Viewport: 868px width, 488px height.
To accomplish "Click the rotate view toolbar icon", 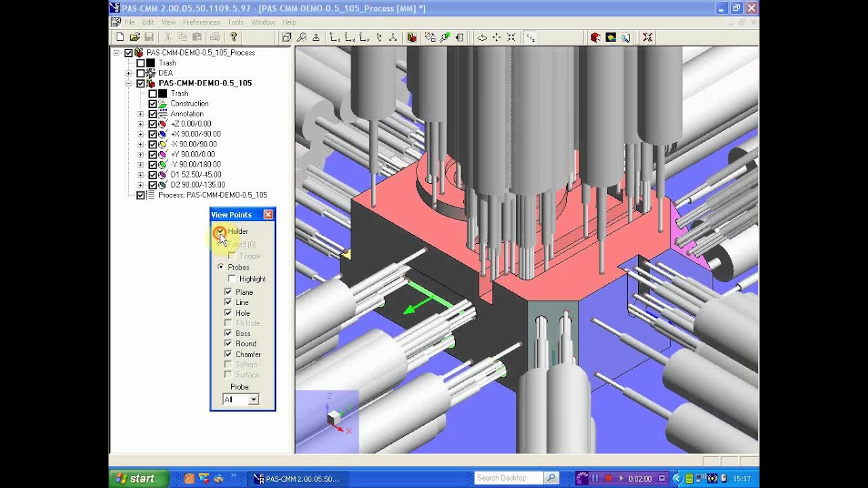I will pyautogui.click(x=482, y=37).
